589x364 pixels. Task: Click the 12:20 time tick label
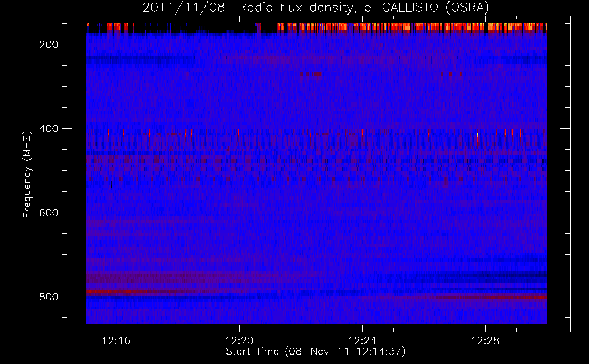[x=239, y=341]
